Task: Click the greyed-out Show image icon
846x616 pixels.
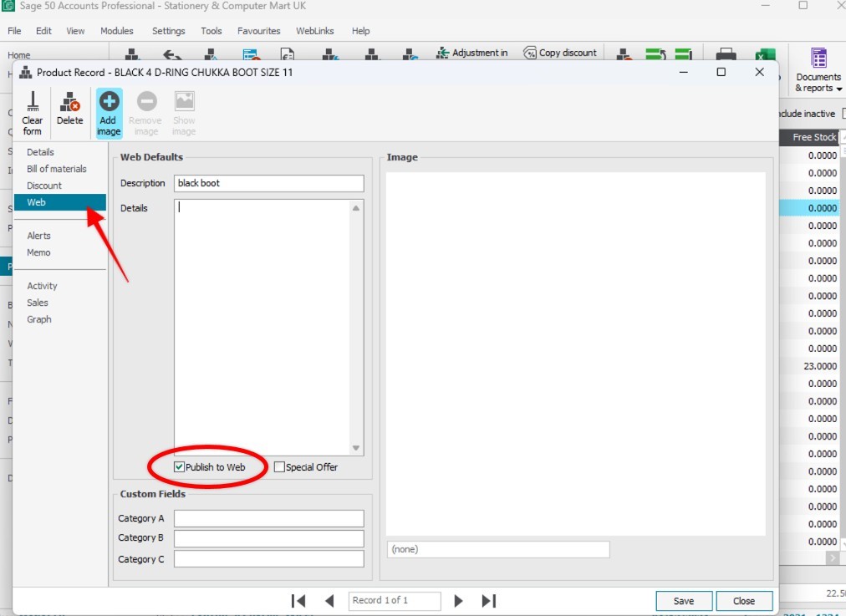Action: 184,101
